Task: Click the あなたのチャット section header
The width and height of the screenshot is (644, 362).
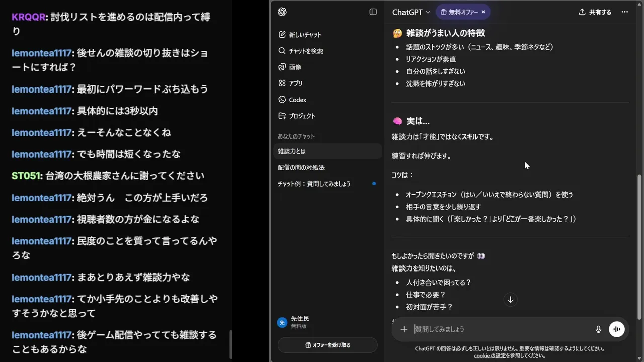Action: click(x=296, y=136)
